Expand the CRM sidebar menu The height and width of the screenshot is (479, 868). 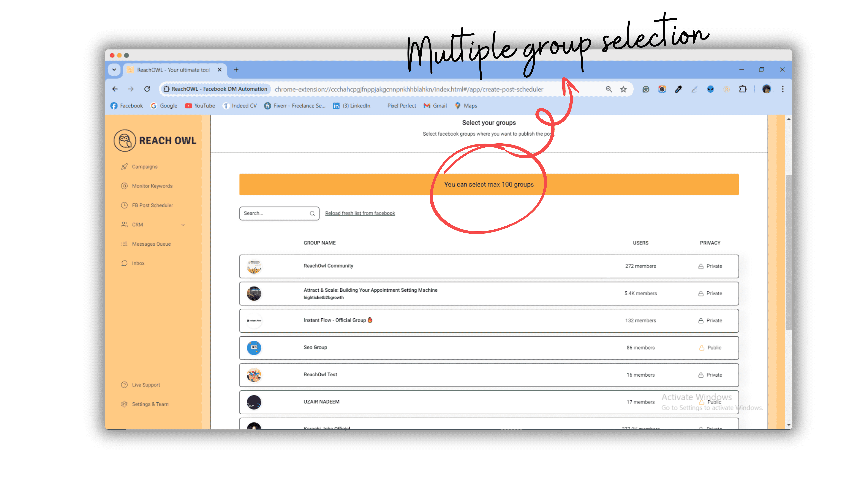pos(183,225)
